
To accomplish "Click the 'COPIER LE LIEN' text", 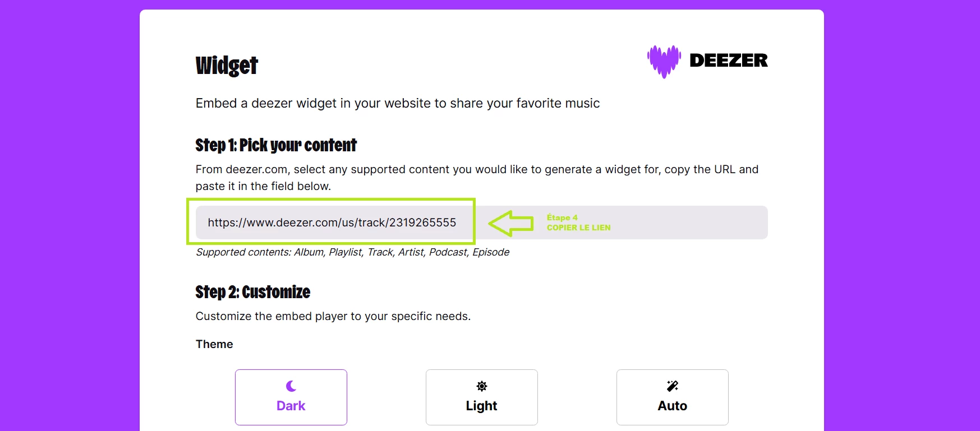I will point(578,228).
